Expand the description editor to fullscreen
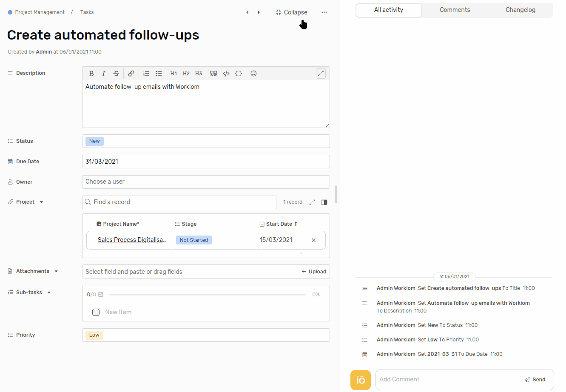The image size is (566, 392). click(321, 74)
